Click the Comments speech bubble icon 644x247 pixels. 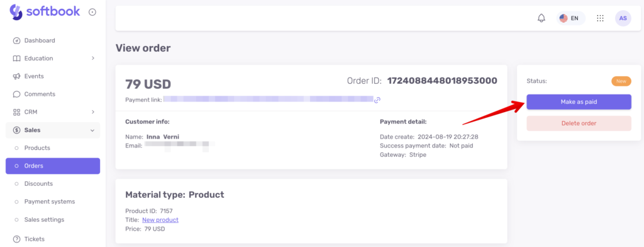point(16,94)
